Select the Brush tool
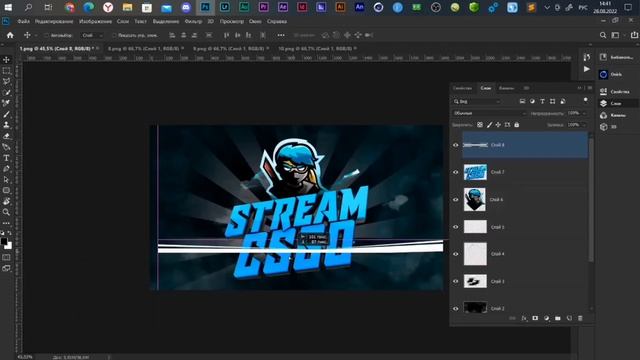 6,114
